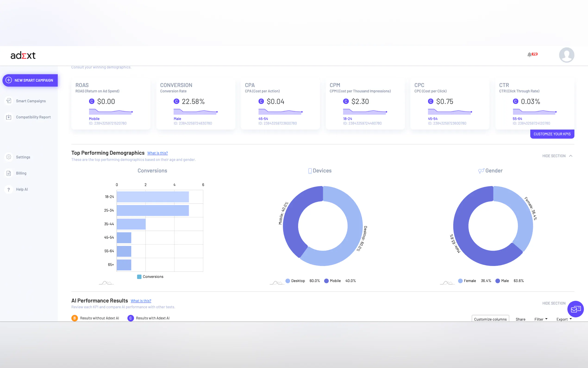Click the Compatibility Report download icon

pos(9,117)
